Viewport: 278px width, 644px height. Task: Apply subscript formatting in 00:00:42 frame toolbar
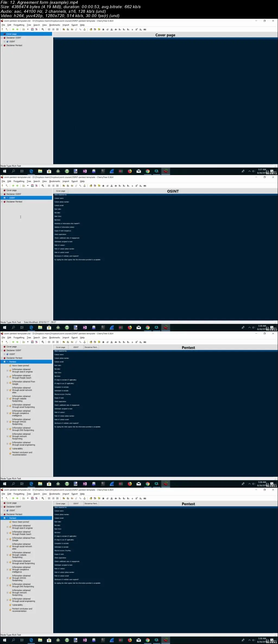[x=141, y=498]
